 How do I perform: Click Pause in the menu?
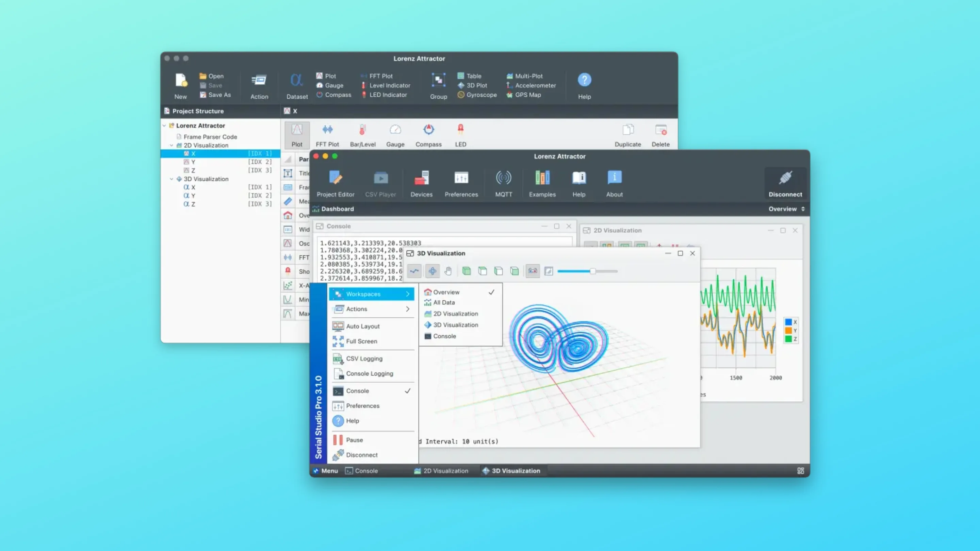pyautogui.click(x=372, y=440)
